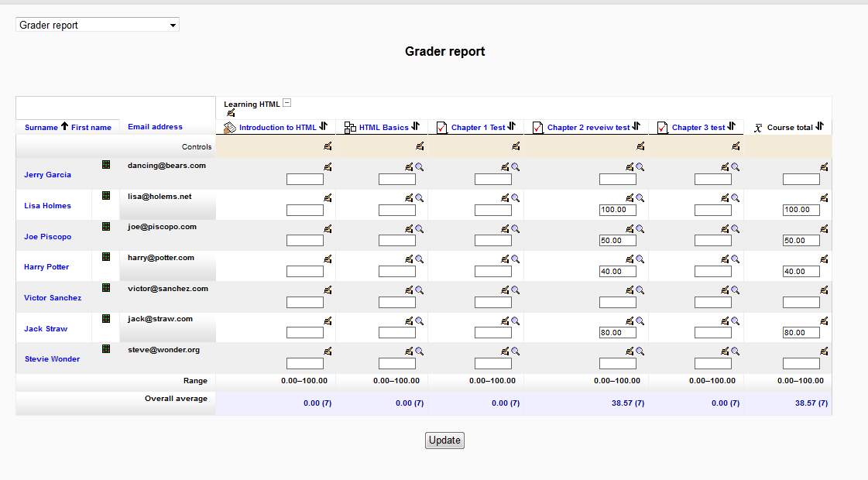Click email steve@wonder.org
Image resolution: width=868 pixels, height=480 pixels.
tap(164, 350)
